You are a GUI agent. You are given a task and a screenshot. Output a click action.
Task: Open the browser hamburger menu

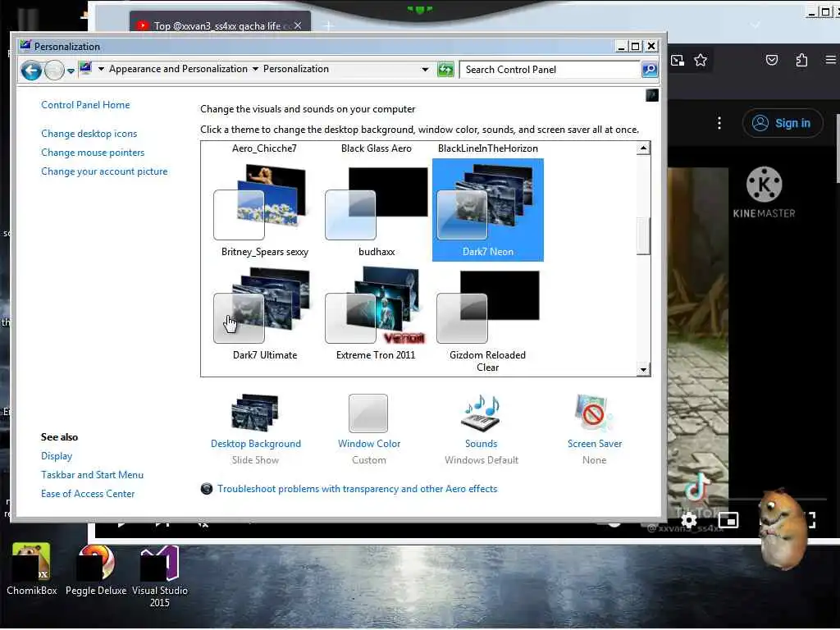[830, 60]
